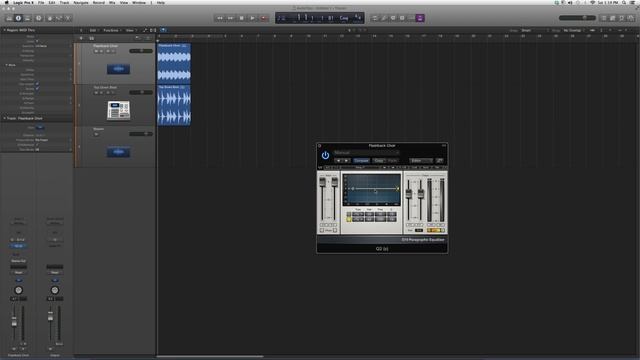
Task: Toggle the Catch playhead button
Action: pyautogui.click(x=163, y=30)
